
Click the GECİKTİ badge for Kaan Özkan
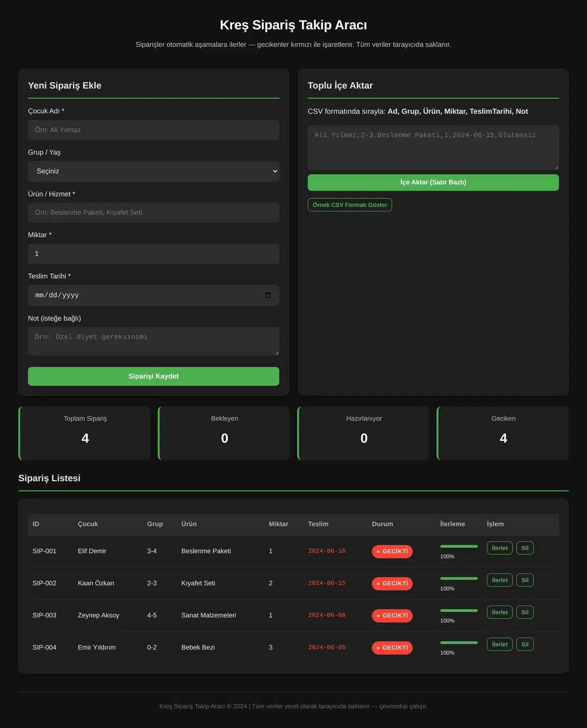point(392,584)
